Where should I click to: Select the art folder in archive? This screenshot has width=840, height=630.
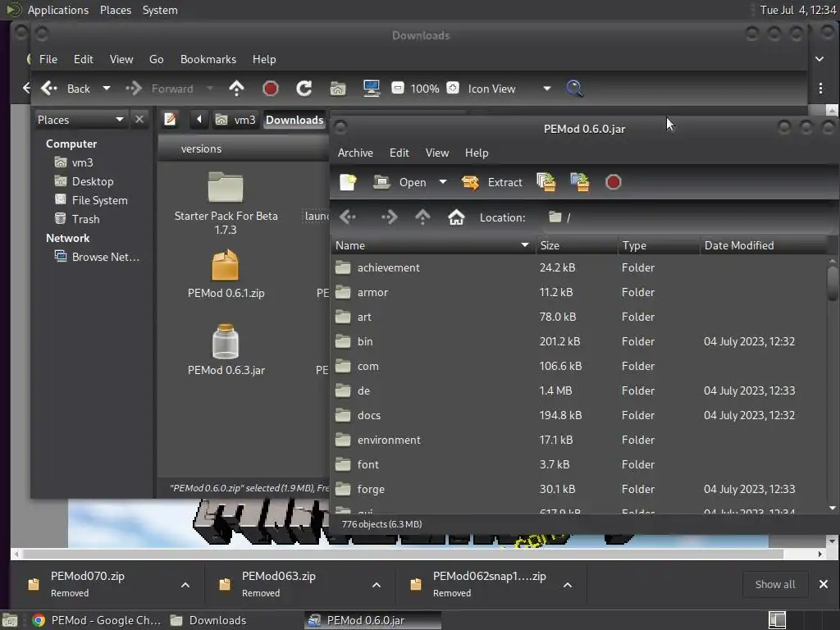tap(578, 317)
